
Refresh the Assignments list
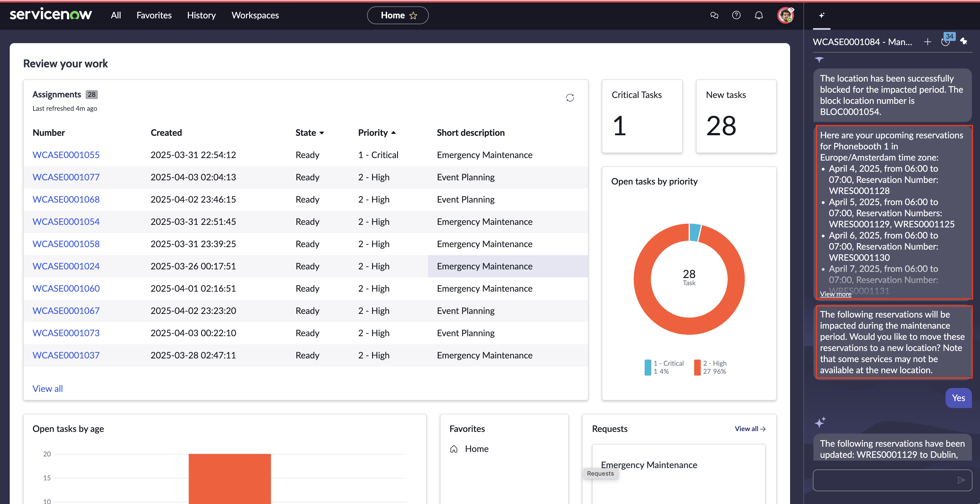coord(570,98)
